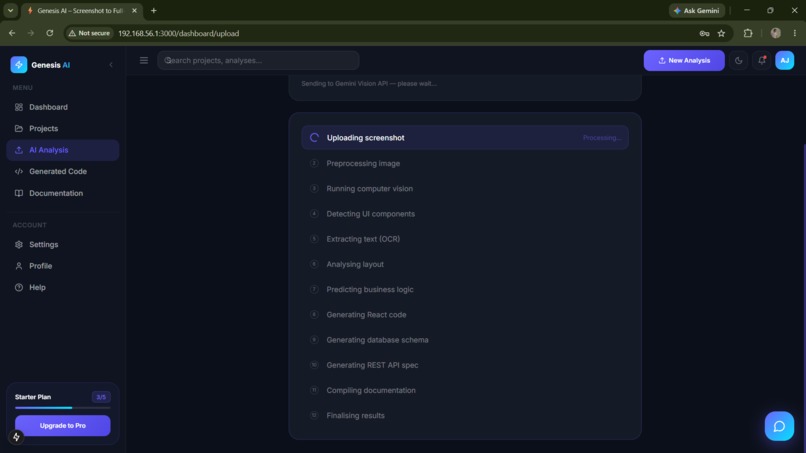Image resolution: width=806 pixels, height=453 pixels.
Task: Toggle dark mode with moon icon
Action: pos(739,61)
